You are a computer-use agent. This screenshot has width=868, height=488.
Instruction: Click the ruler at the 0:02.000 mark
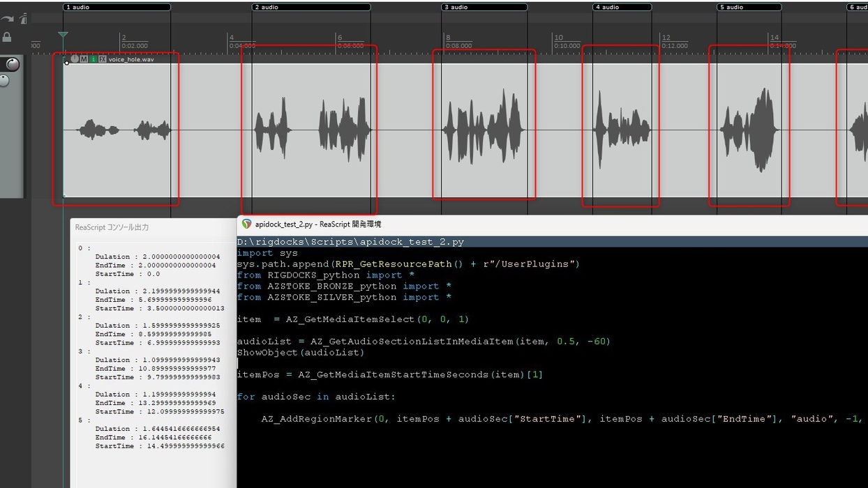134,46
